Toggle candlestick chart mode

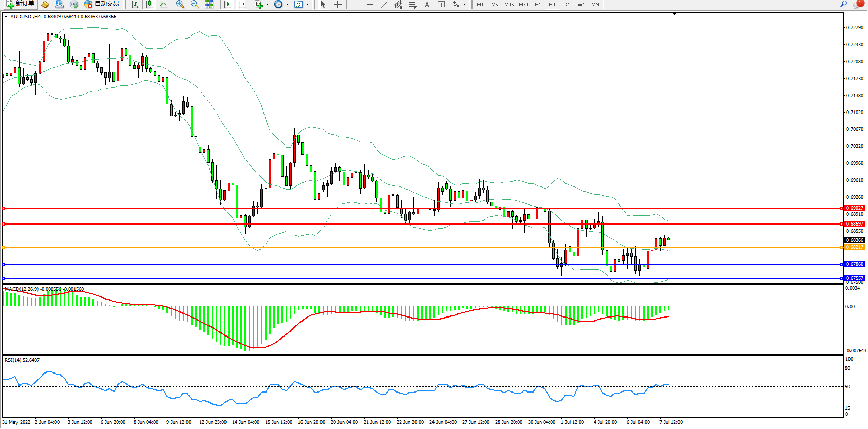coord(149,4)
